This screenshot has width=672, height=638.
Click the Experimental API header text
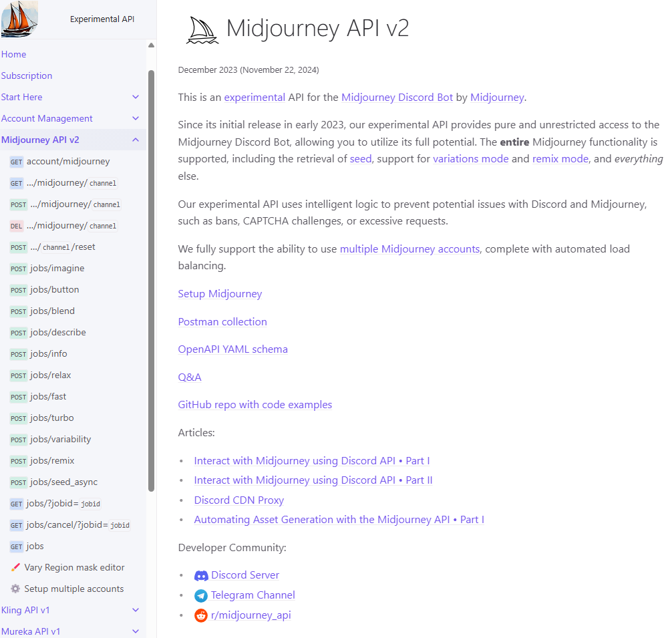102,19
